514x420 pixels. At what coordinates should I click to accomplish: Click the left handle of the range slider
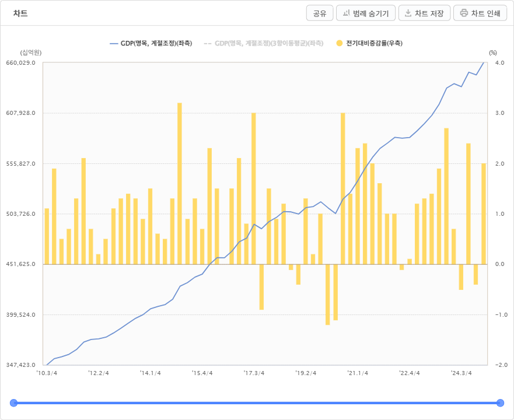(13, 403)
